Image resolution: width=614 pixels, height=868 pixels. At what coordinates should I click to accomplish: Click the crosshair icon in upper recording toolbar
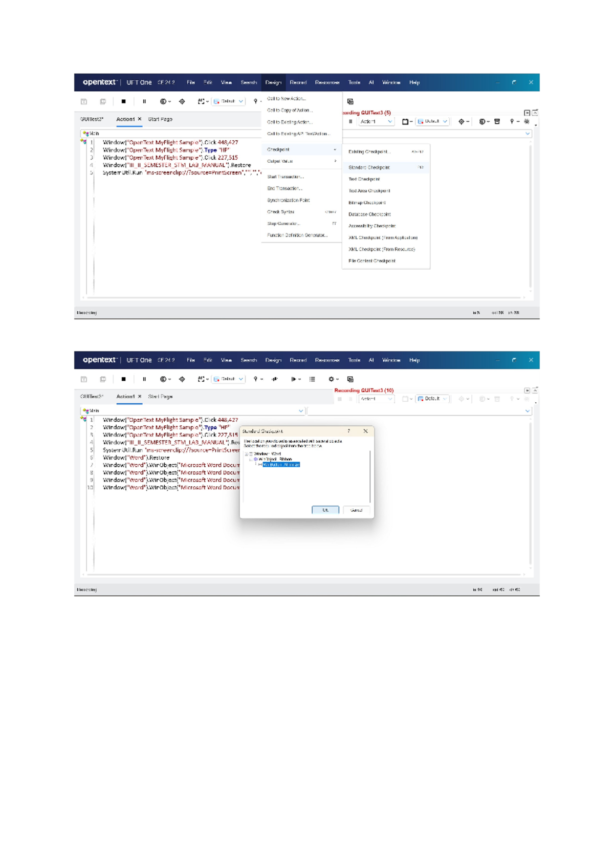462,122
